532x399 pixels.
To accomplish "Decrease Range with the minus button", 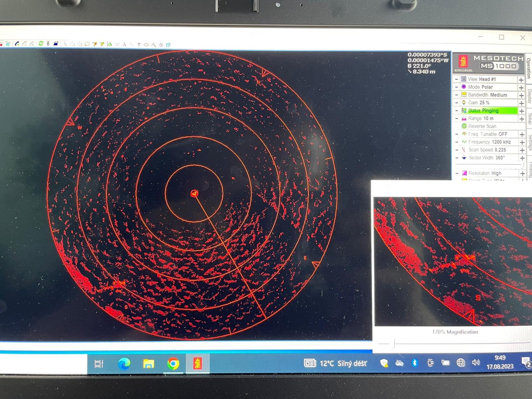I will coord(457,118).
